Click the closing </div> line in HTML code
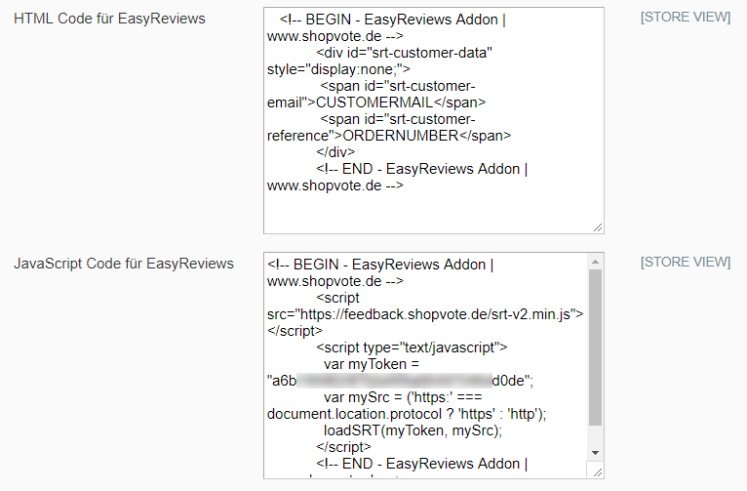747x491 pixels. (x=335, y=152)
